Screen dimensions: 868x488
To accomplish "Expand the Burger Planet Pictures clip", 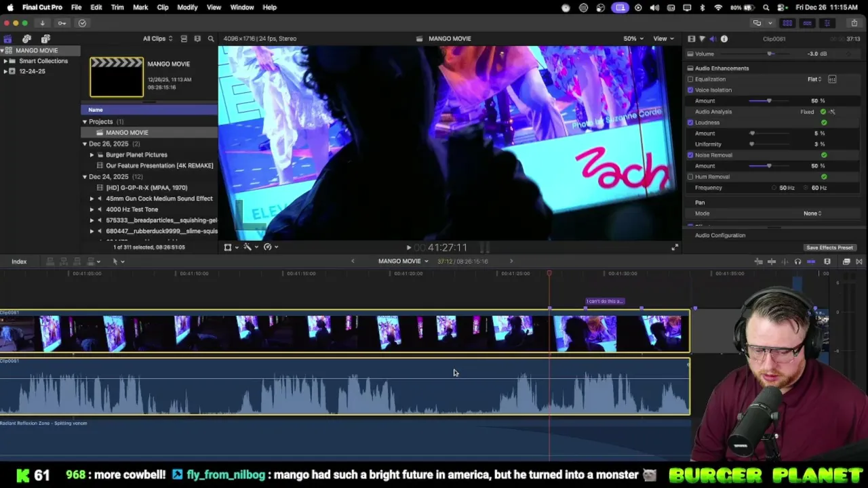I will point(92,155).
